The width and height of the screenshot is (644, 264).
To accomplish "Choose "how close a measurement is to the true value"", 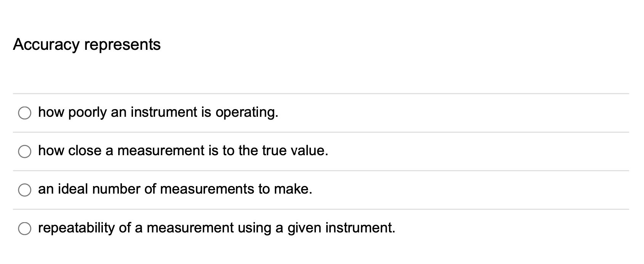I will tap(25, 151).
